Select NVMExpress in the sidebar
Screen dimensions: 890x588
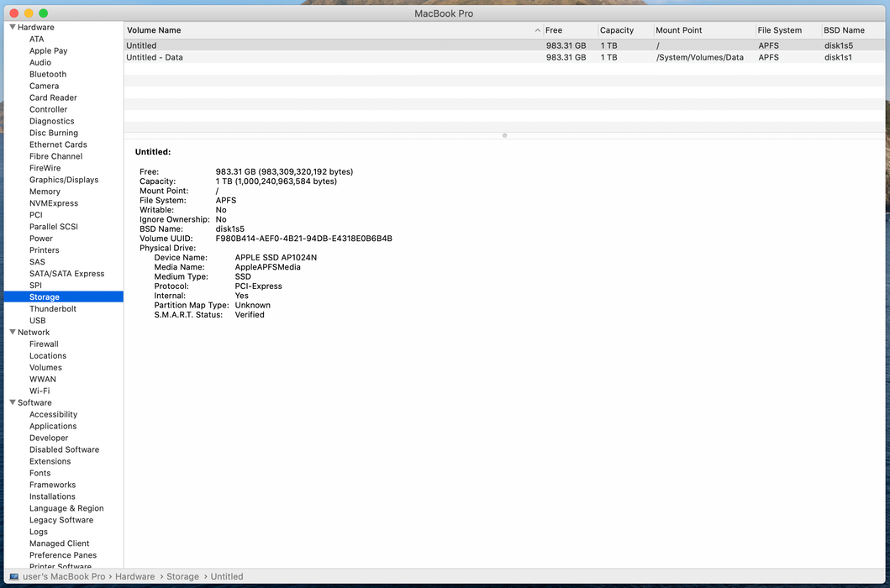(x=54, y=203)
